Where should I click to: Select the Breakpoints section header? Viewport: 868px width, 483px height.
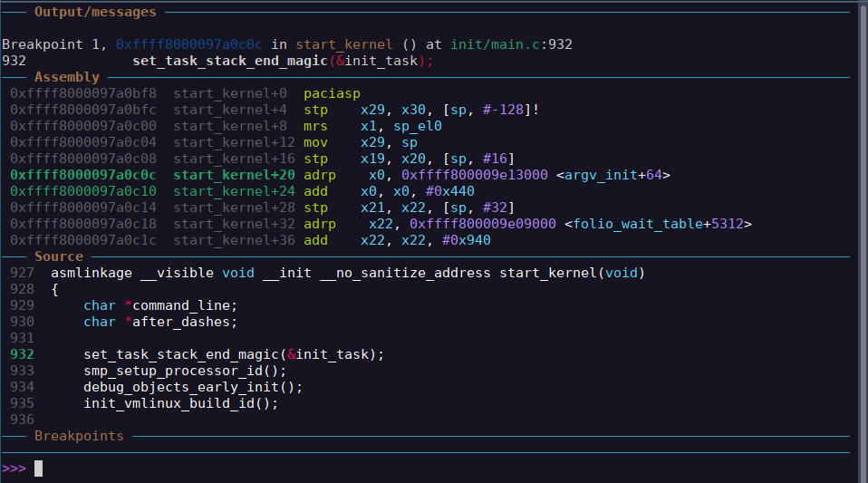[x=79, y=436]
